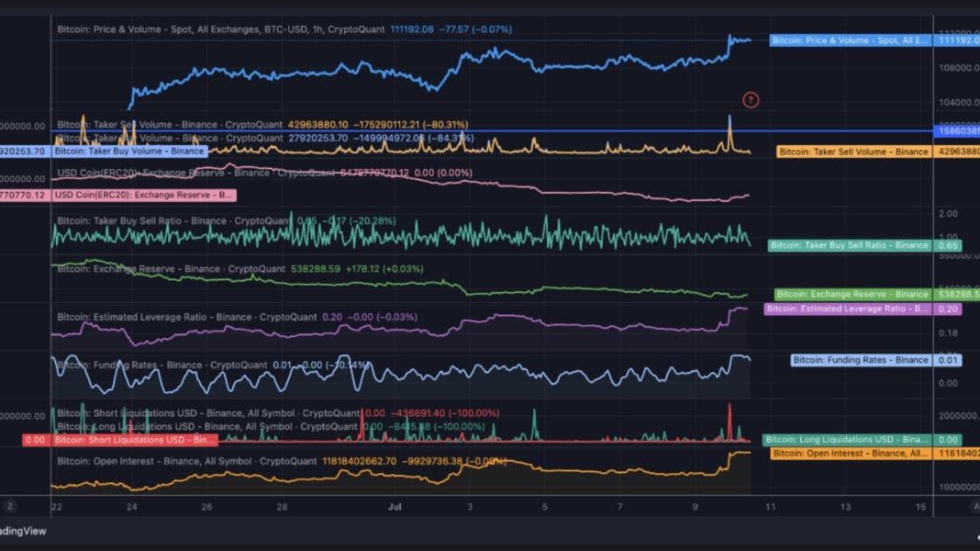
Task: Select the Short Liquidations USD legend title
Action: [x=208, y=413]
